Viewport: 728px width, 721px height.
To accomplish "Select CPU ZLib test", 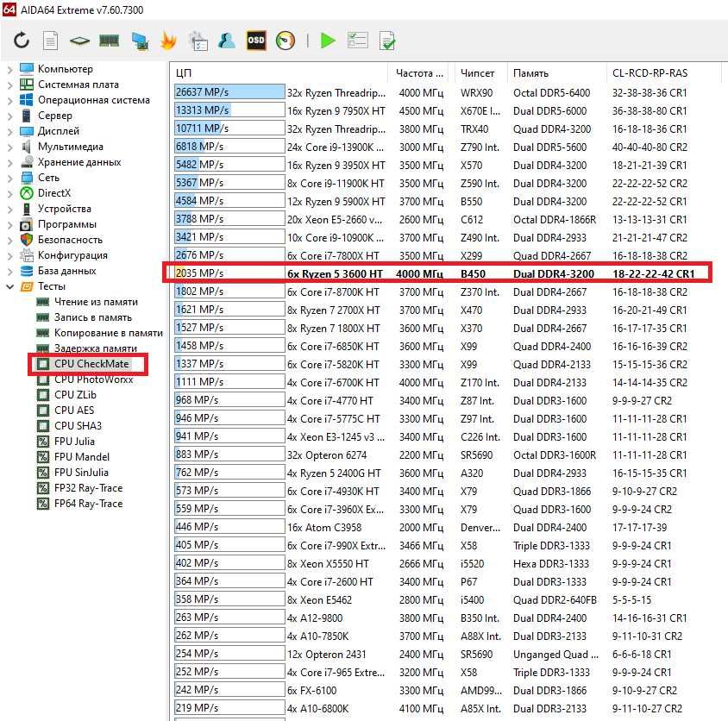I will [75, 395].
